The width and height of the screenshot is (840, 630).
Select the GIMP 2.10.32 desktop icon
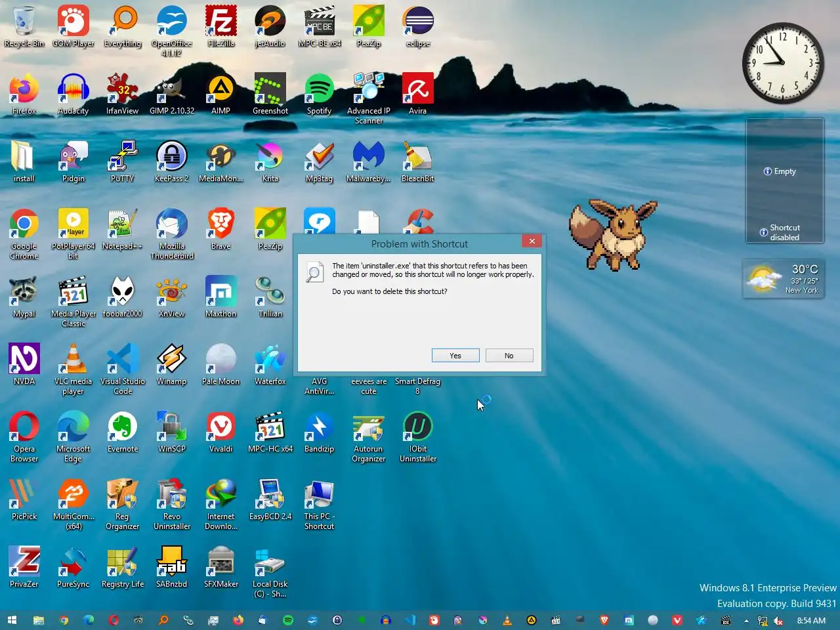click(172, 94)
